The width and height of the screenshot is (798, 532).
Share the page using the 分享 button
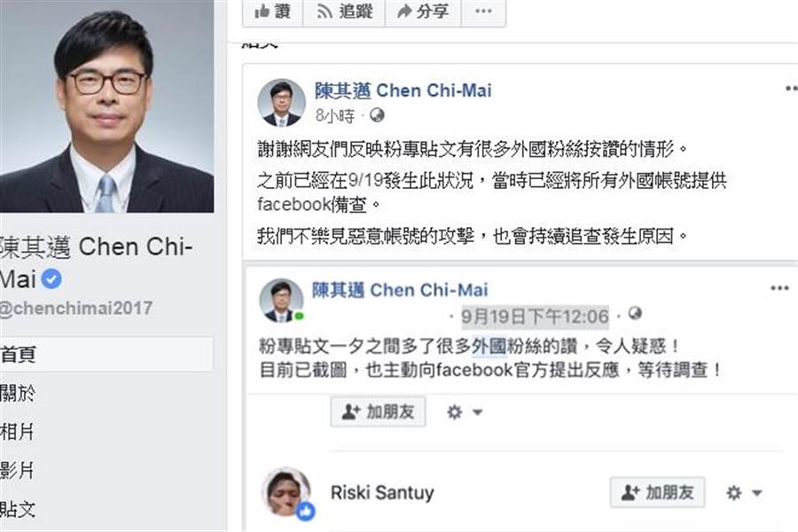[x=421, y=12]
